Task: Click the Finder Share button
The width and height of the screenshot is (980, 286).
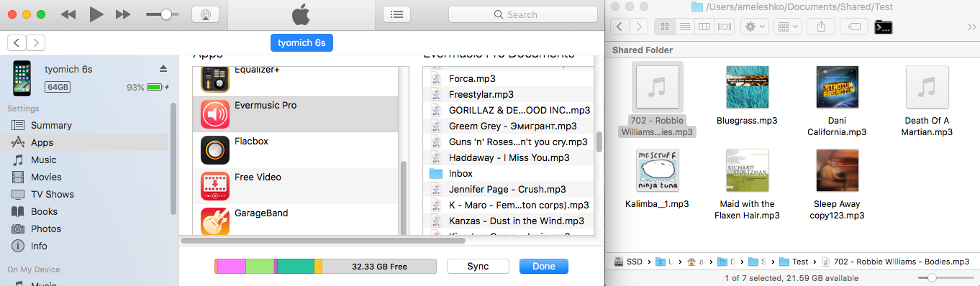Action: coord(821,27)
